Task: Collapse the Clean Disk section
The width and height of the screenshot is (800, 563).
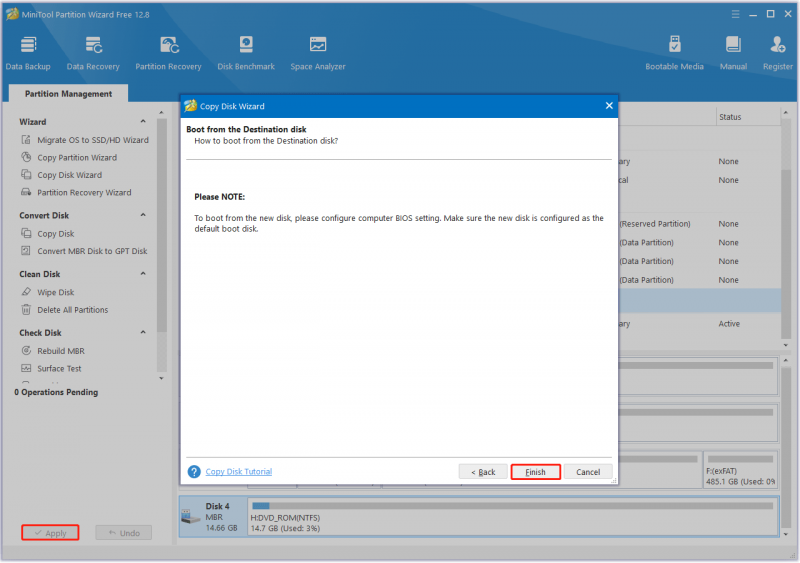Action: 143,274
